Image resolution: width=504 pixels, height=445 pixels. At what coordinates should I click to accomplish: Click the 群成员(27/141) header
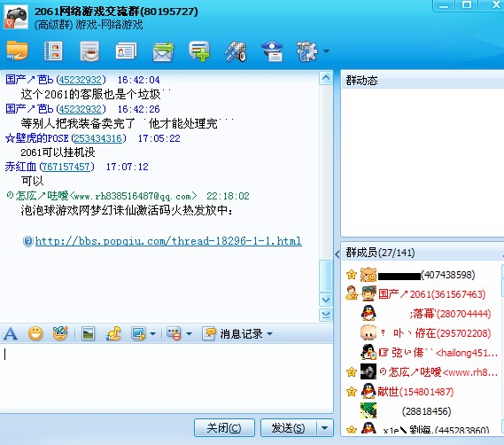click(423, 253)
